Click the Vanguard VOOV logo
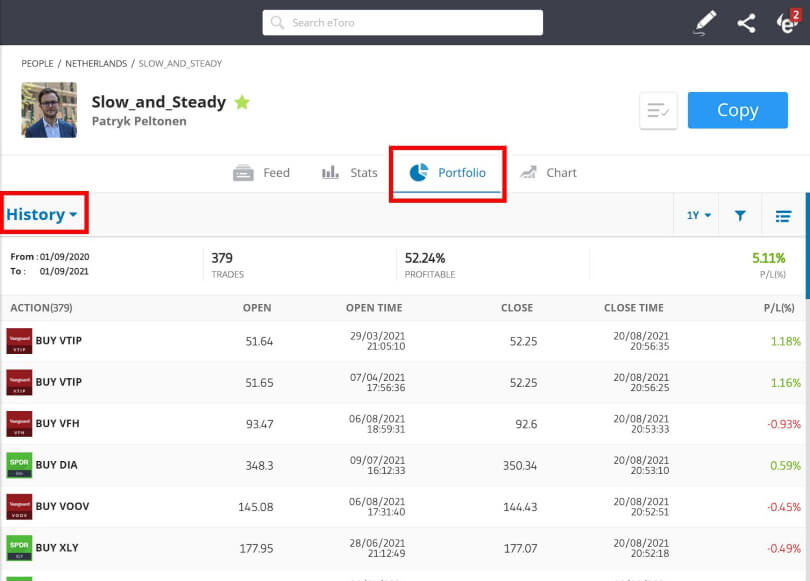 (x=19, y=506)
